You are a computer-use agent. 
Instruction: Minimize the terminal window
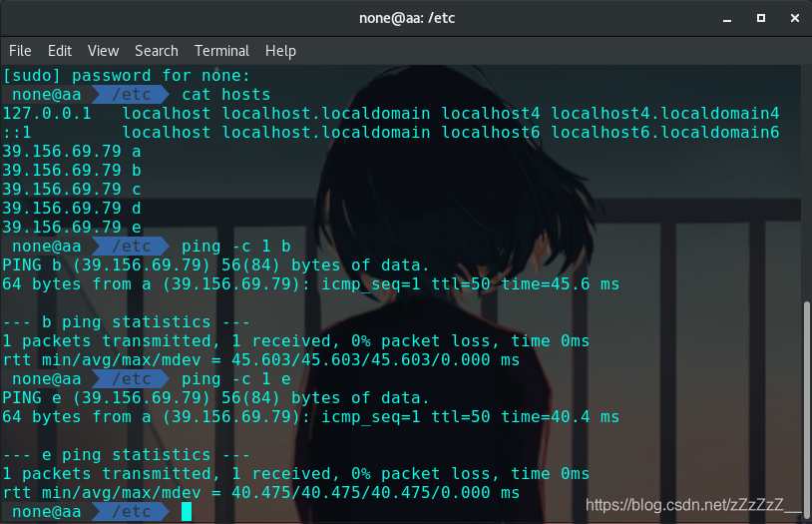coord(727,19)
